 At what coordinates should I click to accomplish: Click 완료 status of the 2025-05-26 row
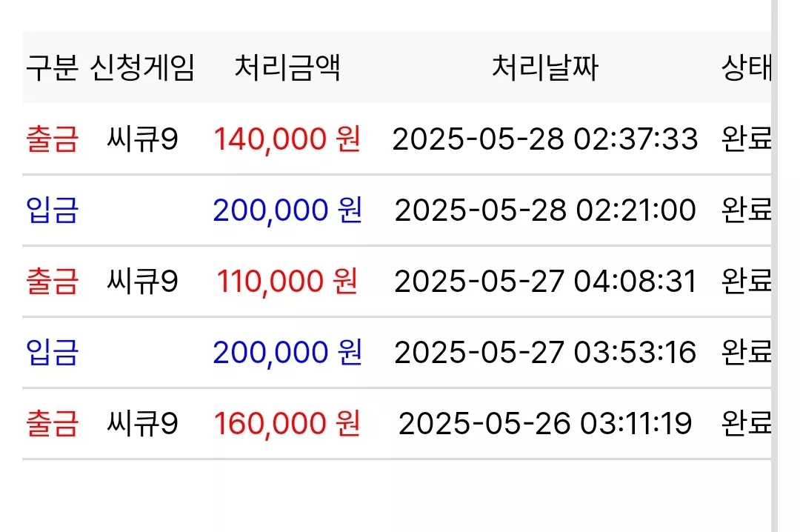747,423
